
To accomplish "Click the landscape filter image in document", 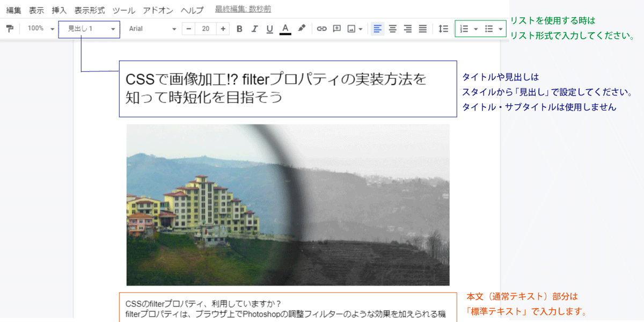I will pyautogui.click(x=288, y=205).
